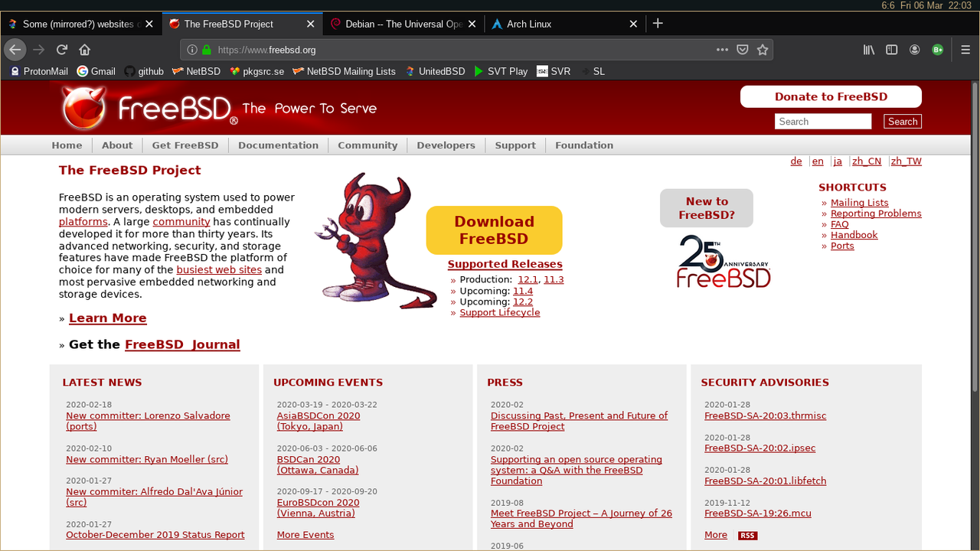980x551 pixels.
Task: View connection security padlock icon
Action: (x=206, y=50)
